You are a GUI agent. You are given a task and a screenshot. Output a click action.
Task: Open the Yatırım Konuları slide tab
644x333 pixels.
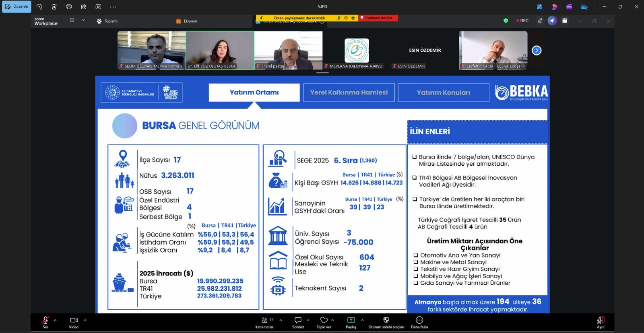pyautogui.click(x=444, y=92)
